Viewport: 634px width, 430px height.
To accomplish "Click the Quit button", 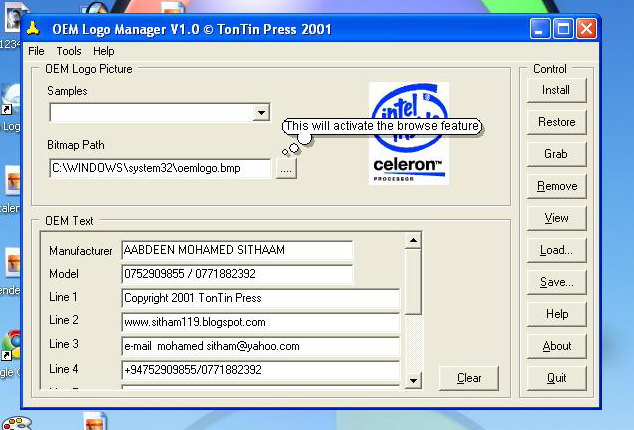I will (556, 378).
